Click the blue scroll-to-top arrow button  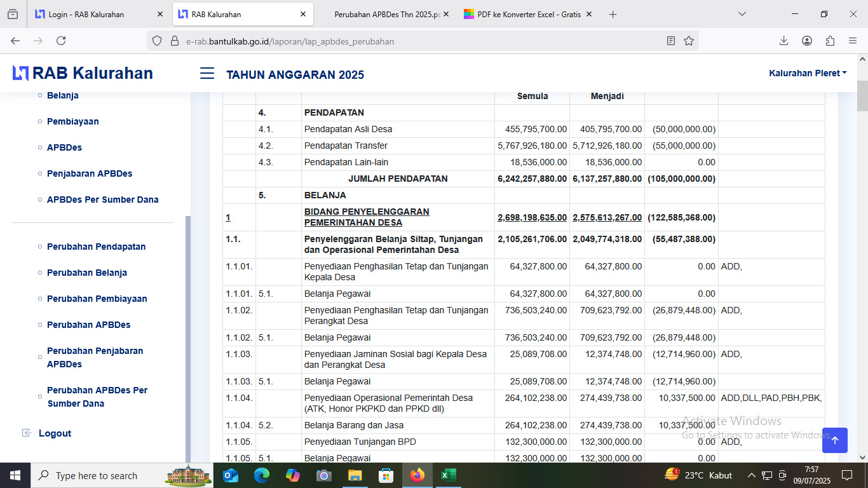(834, 440)
